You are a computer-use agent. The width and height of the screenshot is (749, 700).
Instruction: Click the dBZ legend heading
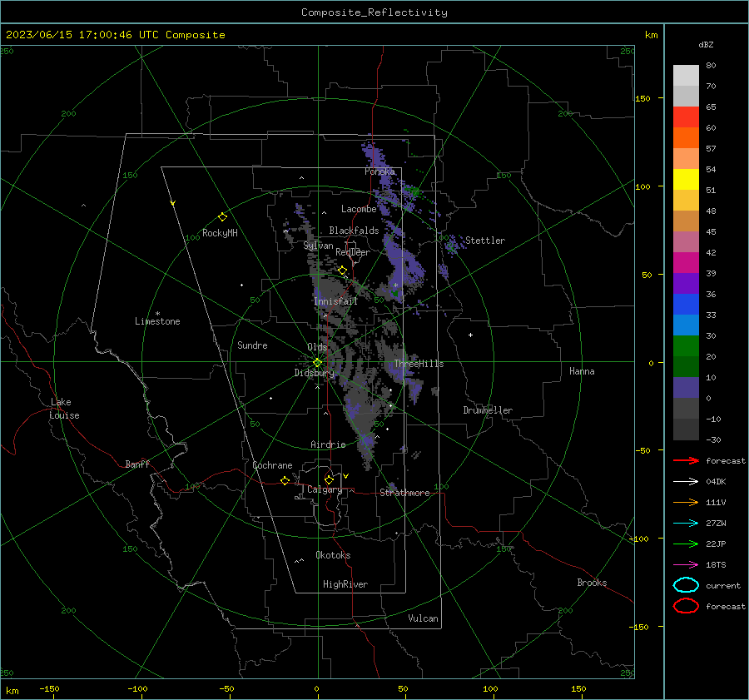click(706, 44)
